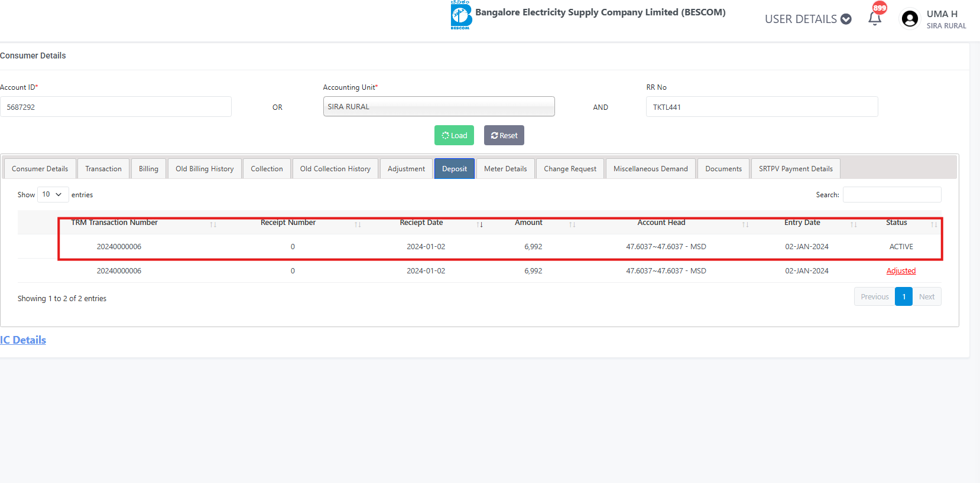Click the green Load button
This screenshot has width=980, height=483.
(x=454, y=135)
